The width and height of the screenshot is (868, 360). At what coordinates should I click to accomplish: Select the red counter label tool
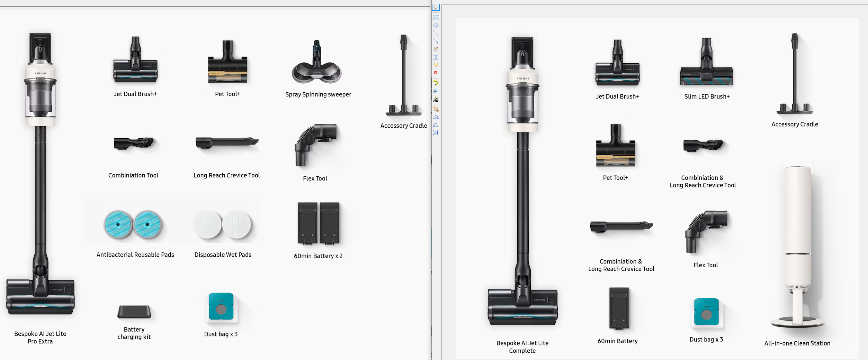point(436,73)
